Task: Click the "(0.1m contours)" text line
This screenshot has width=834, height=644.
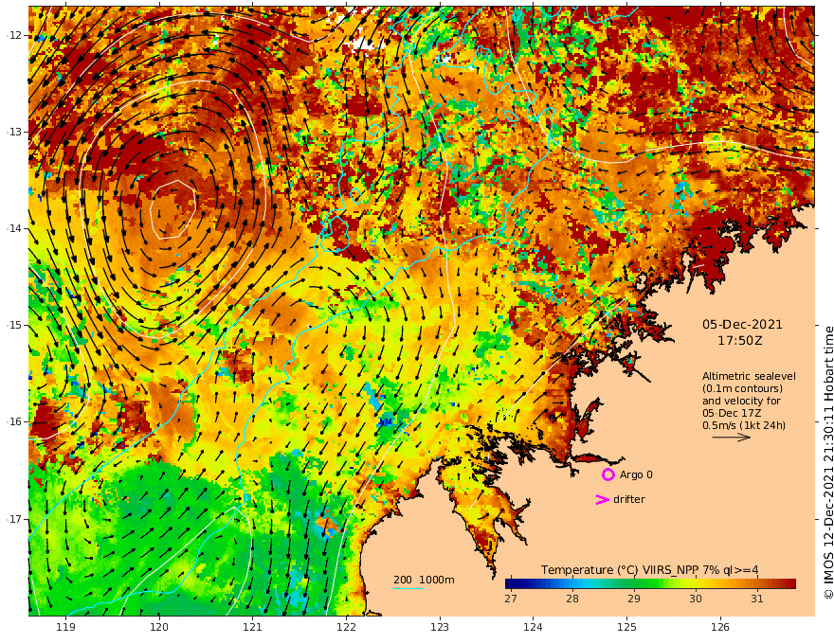Action: point(742,388)
